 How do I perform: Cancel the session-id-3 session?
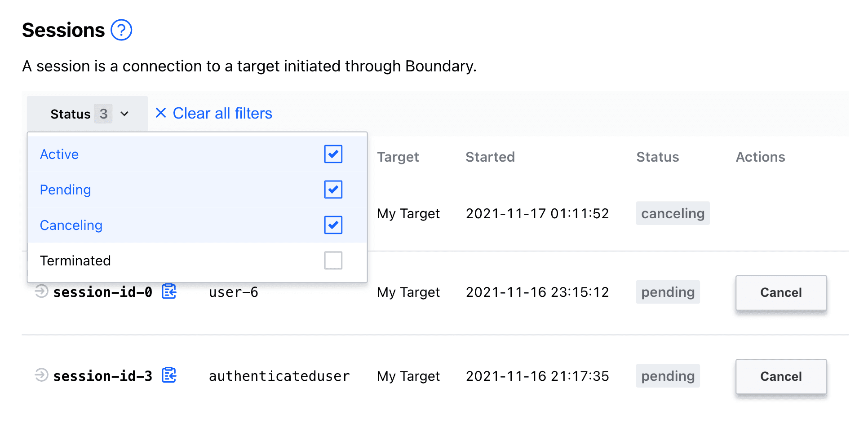coord(781,376)
